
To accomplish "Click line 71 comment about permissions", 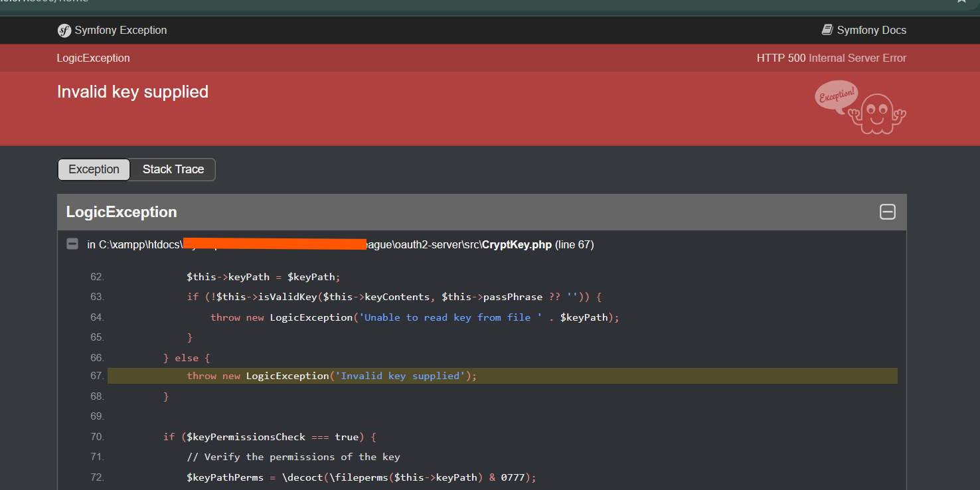I will 293,457.
